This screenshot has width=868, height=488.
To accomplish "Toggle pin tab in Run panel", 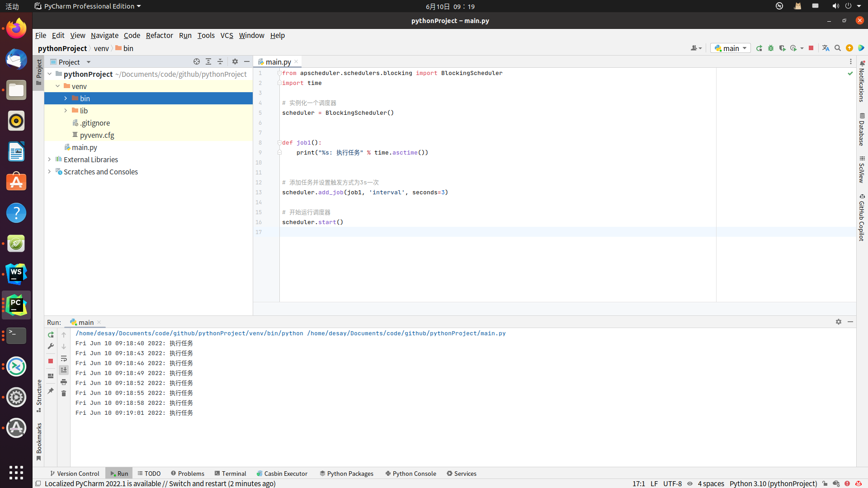I will [x=51, y=391].
